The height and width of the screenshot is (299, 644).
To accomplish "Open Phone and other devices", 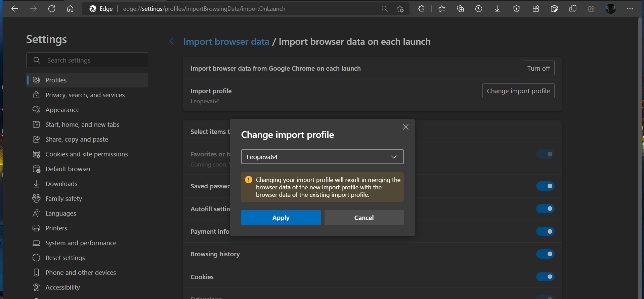I will pyautogui.click(x=87, y=272).
